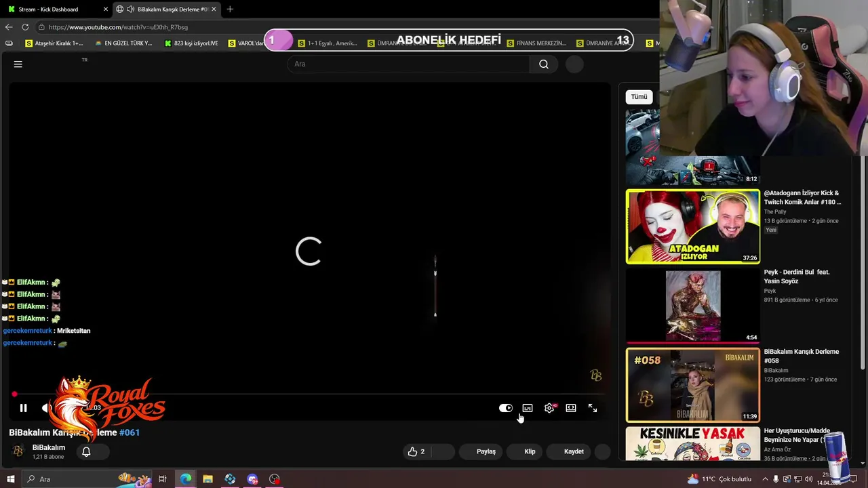
Task: Click title '@Atadogann İzliyor Kick & Twitch'
Action: 802,197
